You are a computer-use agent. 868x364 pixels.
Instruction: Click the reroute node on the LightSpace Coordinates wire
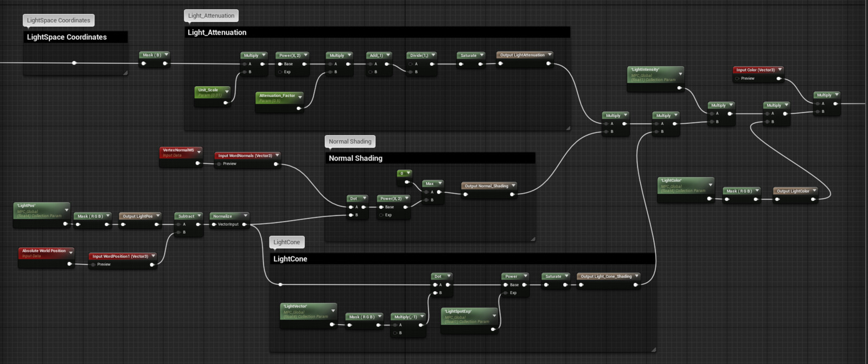(x=74, y=63)
